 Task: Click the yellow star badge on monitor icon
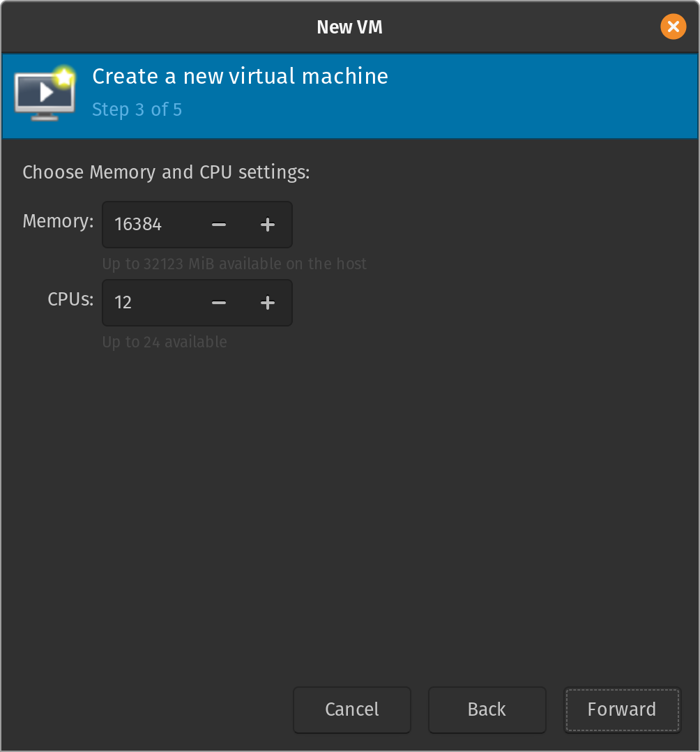64,77
